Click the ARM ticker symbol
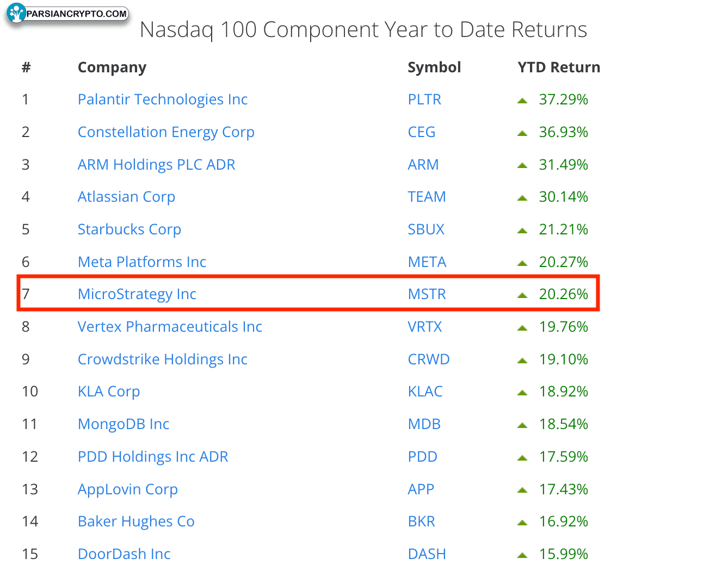This screenshot has width=728, height=571. click(423, 165)
